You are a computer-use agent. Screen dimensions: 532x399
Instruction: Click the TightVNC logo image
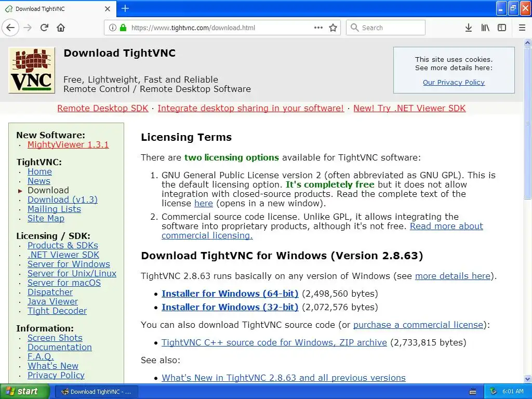(32, 70)
